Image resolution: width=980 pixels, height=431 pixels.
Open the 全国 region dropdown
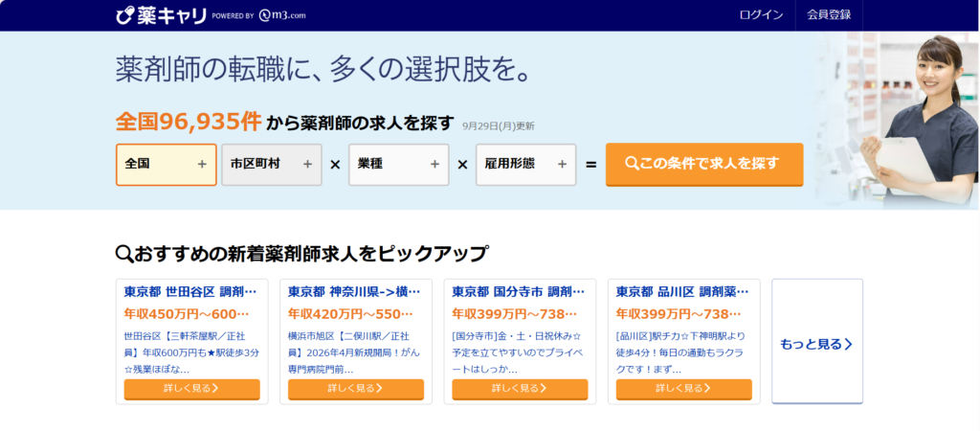pyautogui.click(x=166, y=165)
